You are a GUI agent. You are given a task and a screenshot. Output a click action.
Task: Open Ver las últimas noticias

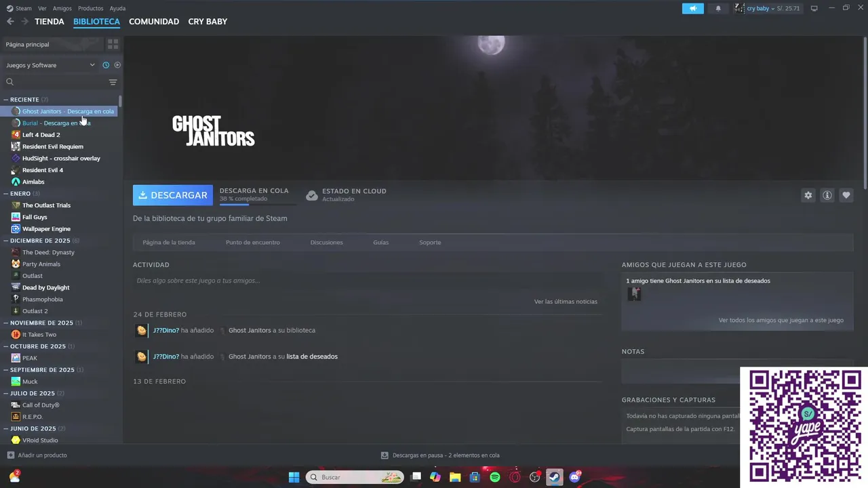point(566,302)
